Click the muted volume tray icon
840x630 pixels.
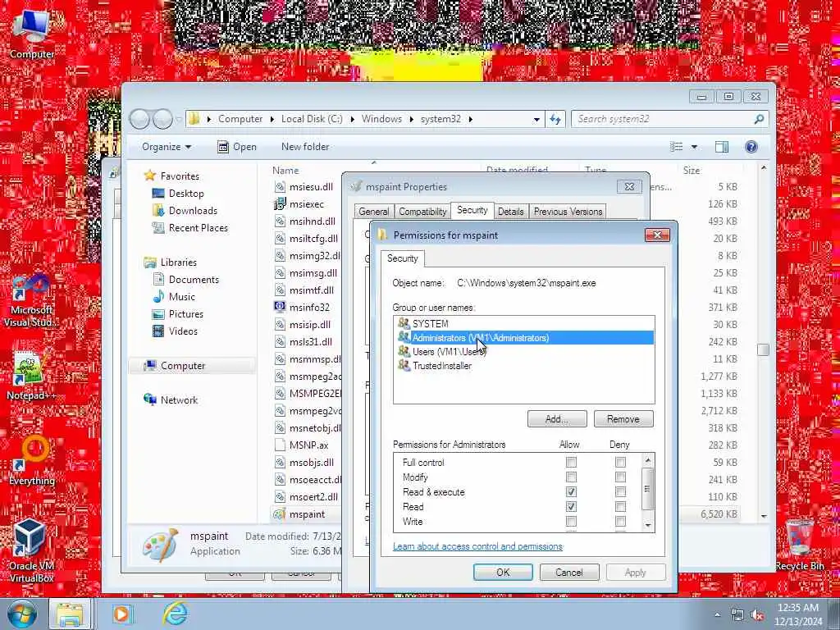point(757,615)
